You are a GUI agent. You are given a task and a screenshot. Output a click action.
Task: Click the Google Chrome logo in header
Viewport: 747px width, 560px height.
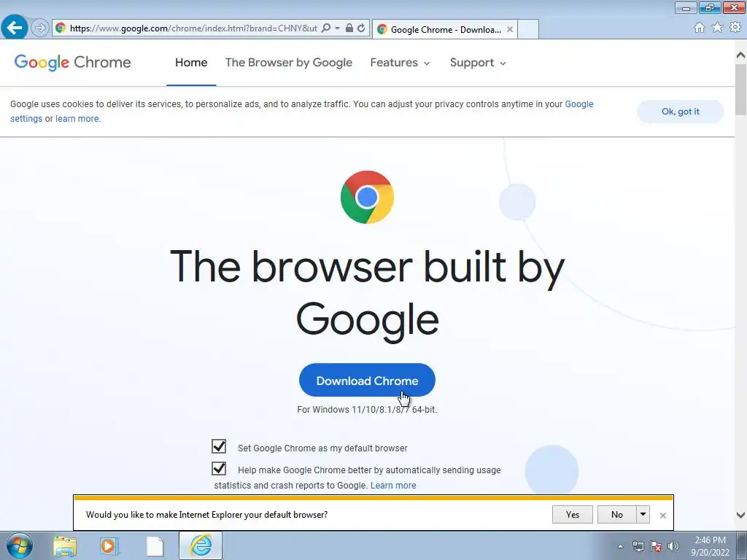click(72, 63)
